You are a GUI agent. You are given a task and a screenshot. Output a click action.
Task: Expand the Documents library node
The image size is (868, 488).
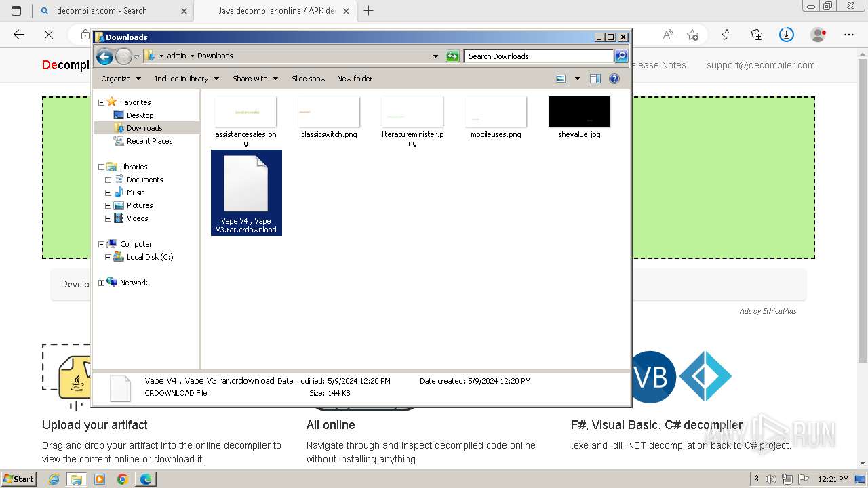click(108, 180)
